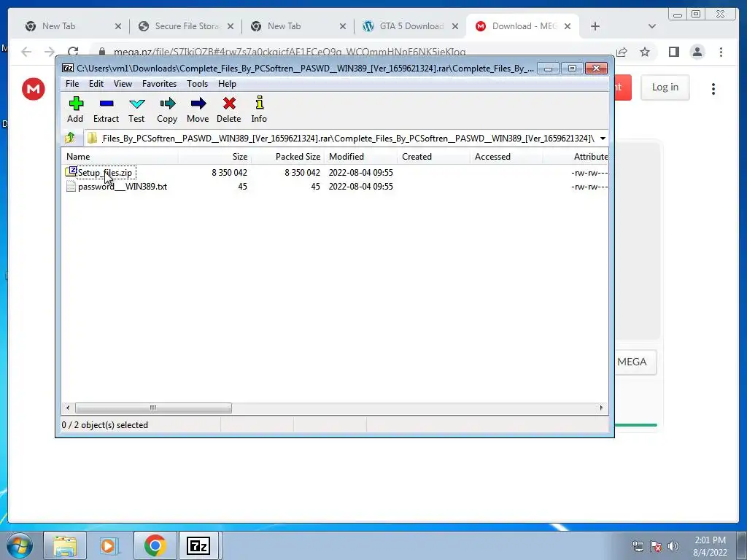Click the Chrome share page icon
747x560 pixels.
coord(622,52)
